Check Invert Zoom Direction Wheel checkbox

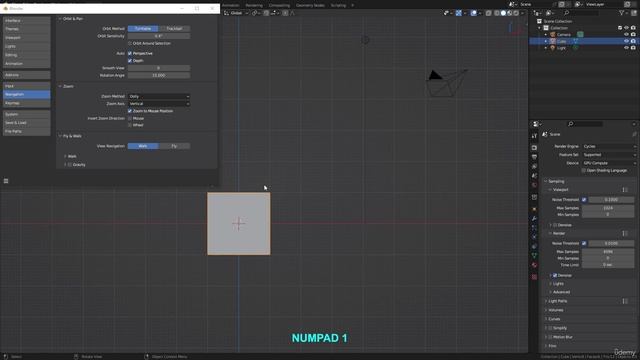pyautogui.click(x=130, y=125)
